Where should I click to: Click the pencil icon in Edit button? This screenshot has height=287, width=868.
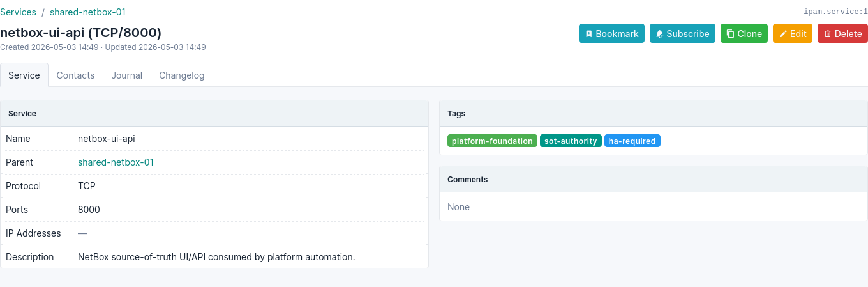783,34
